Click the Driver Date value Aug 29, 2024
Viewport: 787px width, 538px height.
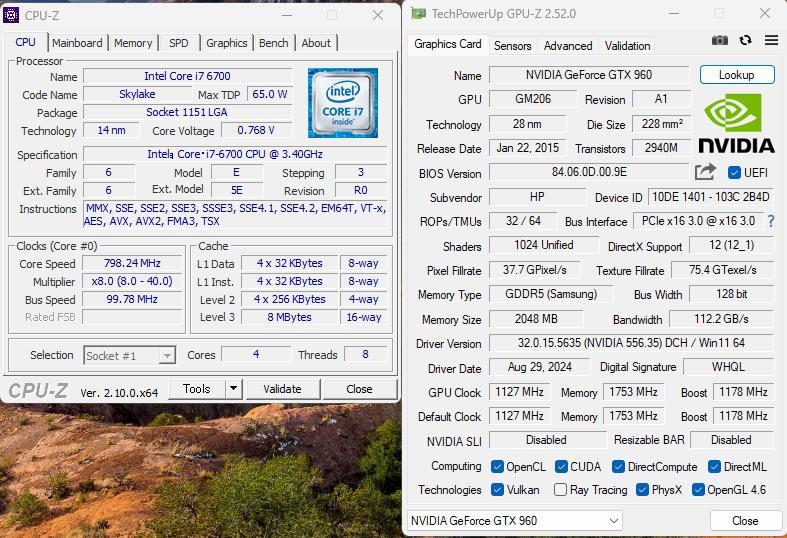540,367
